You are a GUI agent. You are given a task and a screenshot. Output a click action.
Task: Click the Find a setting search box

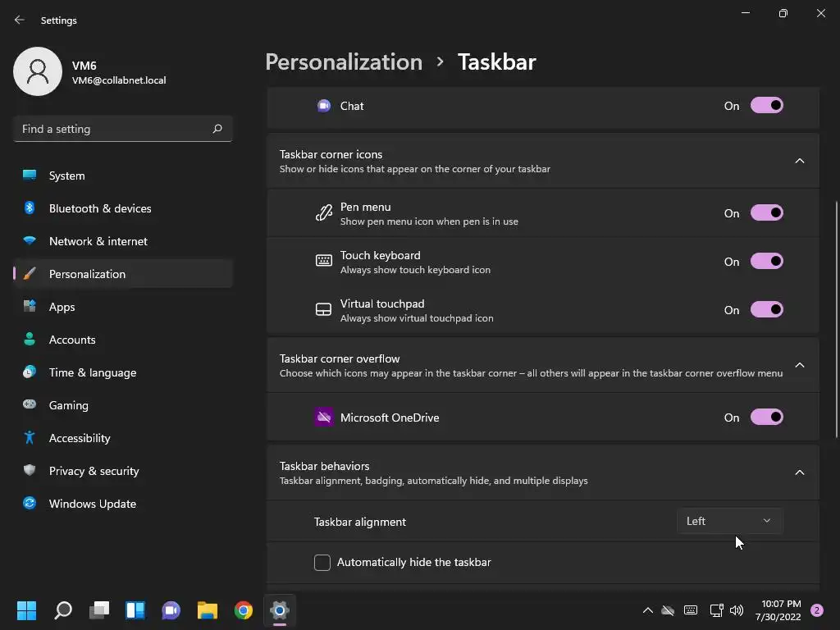[x=123, y=129]
